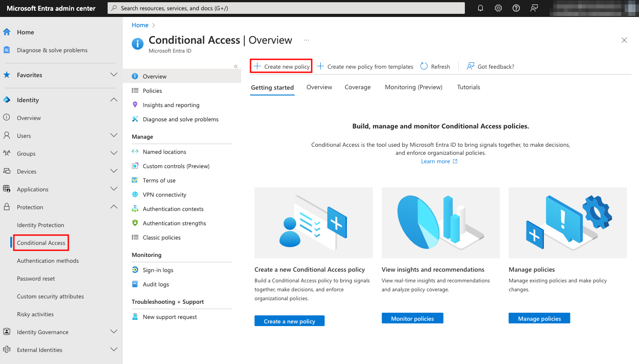Click the Policies list icon

coord(135,91)
